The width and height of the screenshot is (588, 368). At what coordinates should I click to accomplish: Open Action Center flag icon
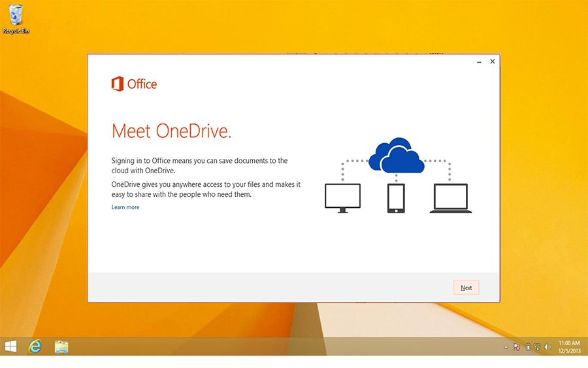click(x=517, y=347)
